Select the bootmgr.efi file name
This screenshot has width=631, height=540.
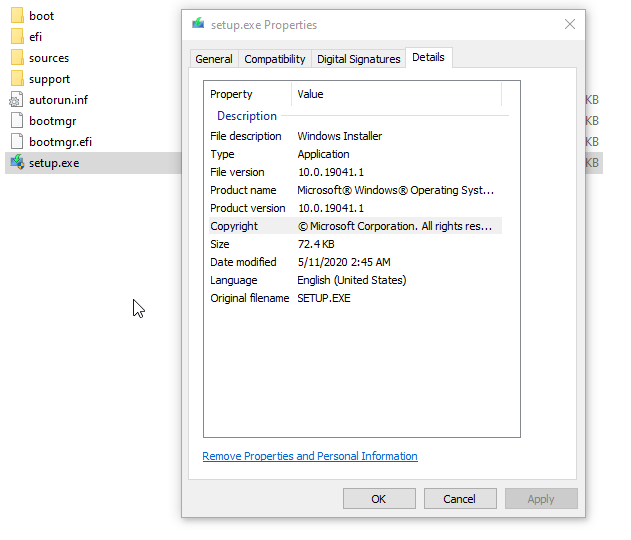pyautogui.click(x=60, y=142)
